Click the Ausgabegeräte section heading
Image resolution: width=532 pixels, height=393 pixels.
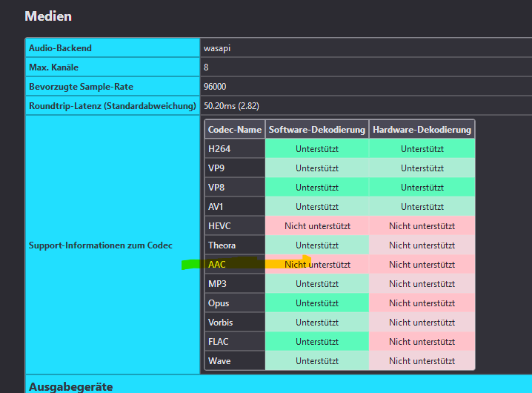(71, 387)
